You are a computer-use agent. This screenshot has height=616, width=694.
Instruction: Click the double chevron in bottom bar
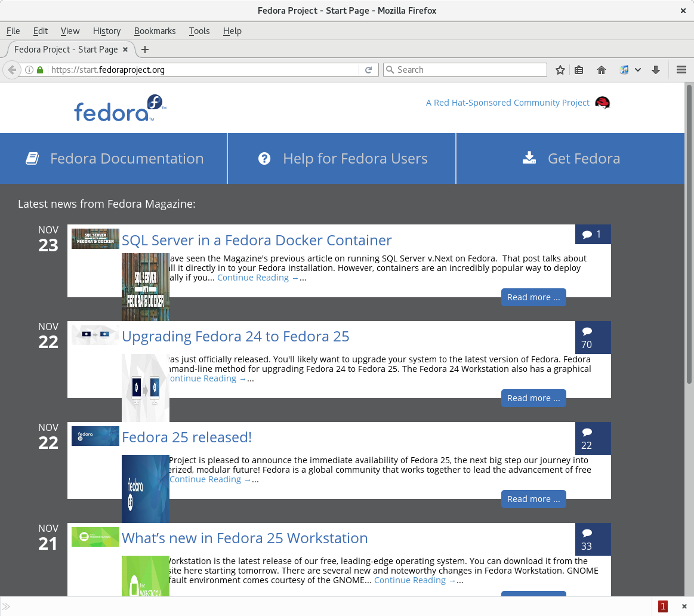pyautogui.click(x=6, y=606)
